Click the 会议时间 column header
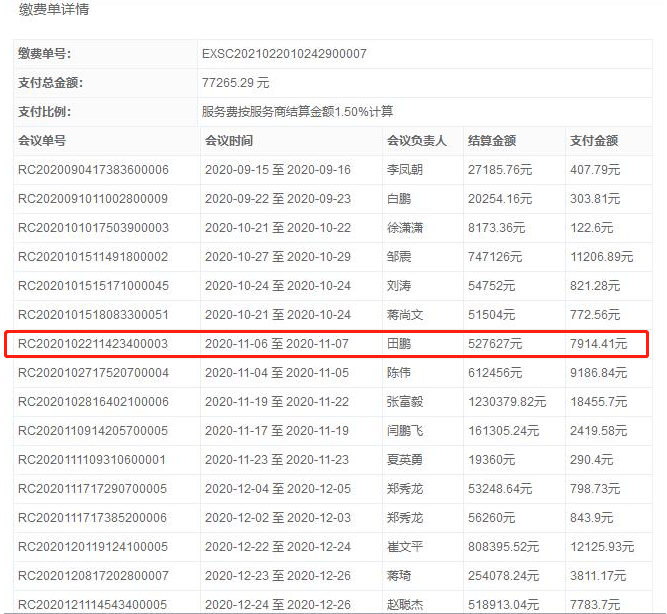667x614 pixels. (229, 141)
